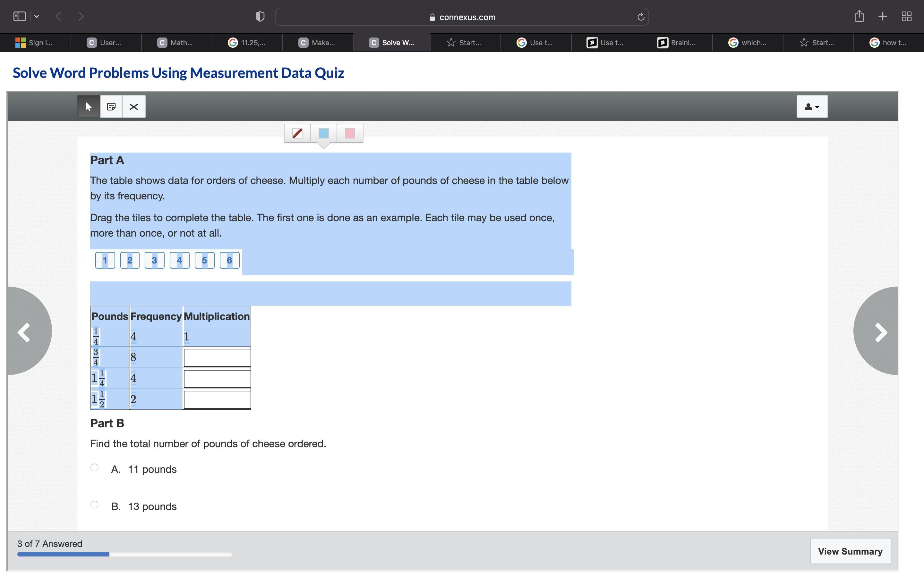924x577 pixels.
Task: Open the user account dropdown
Action: (812, 106)
